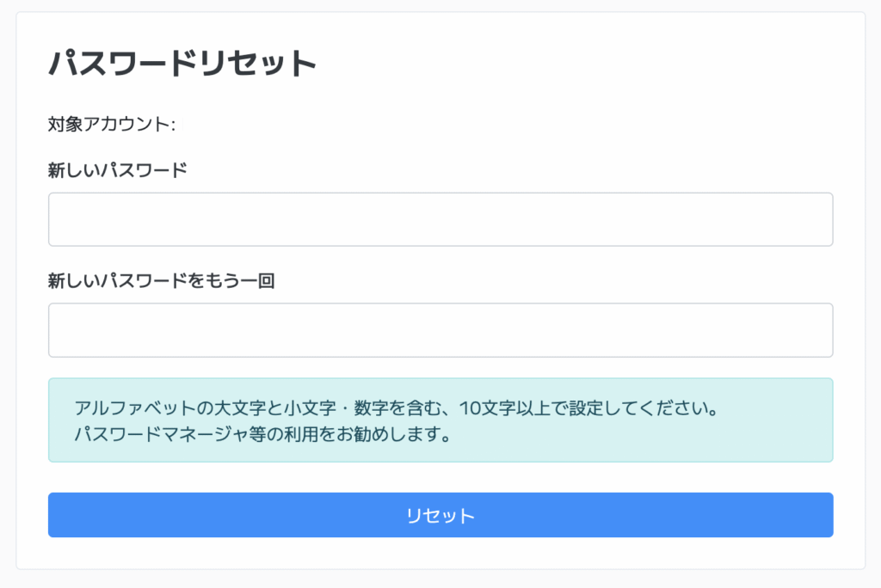Screen dimensions: 881x588
Task: Focus the 新しいパスワードをもう一回 confirmation field
Action: pyautogui.click(x=440, y=330)
